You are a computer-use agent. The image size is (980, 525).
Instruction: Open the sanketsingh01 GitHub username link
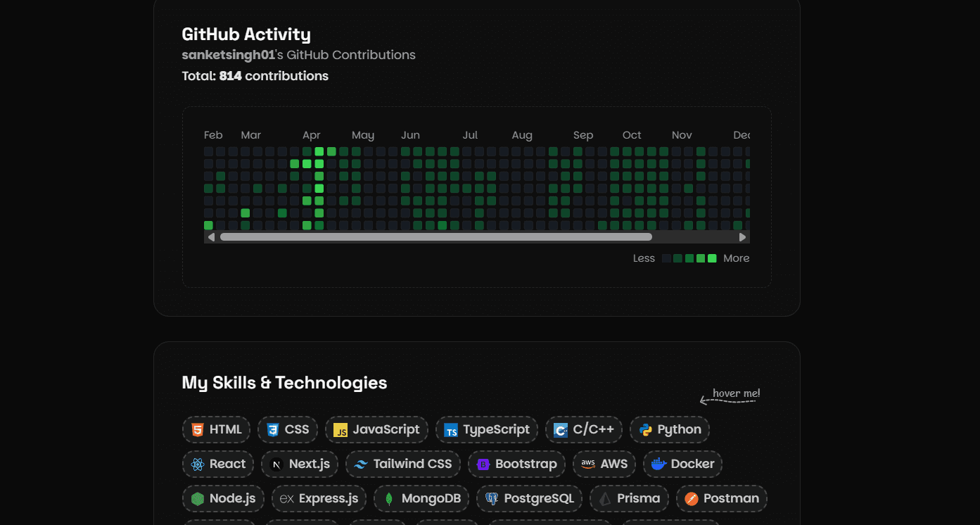(228, 55)
